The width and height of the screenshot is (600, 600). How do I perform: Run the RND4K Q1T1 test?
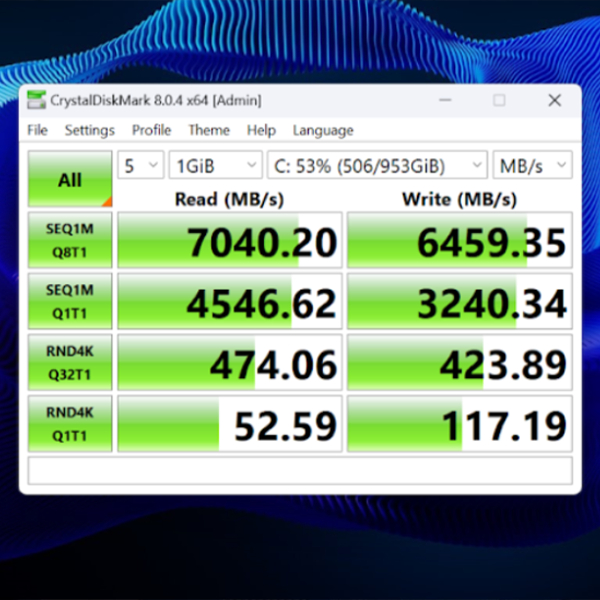(70, 424)
